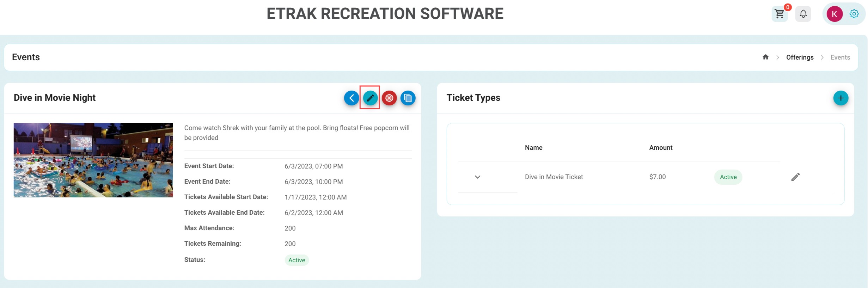The height and width of the screenshot is (288, 868).
Task: Open the shopping cart icon
Action: [779, 14]
